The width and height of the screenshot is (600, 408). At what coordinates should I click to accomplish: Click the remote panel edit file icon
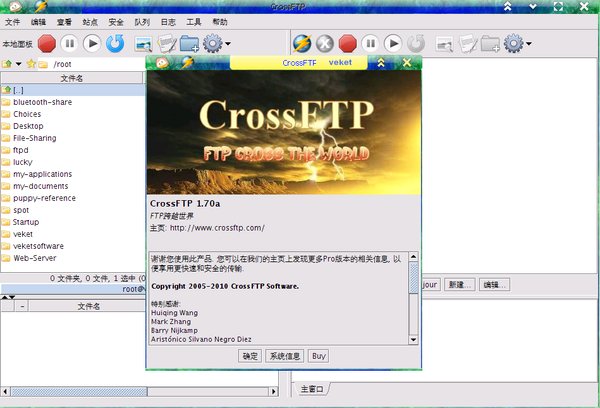pos(468,44)
